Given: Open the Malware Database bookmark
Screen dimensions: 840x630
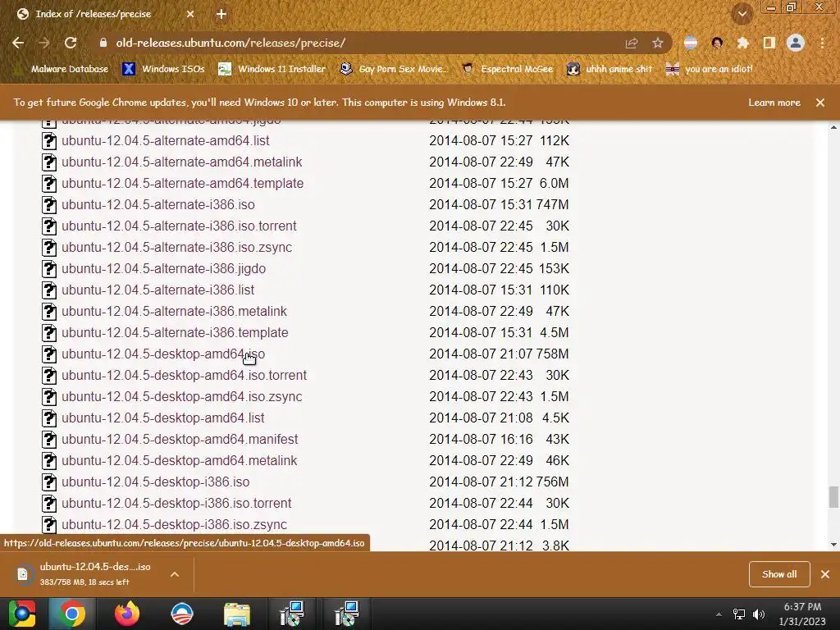Looking at the screenshot, I should click(62, 69).
